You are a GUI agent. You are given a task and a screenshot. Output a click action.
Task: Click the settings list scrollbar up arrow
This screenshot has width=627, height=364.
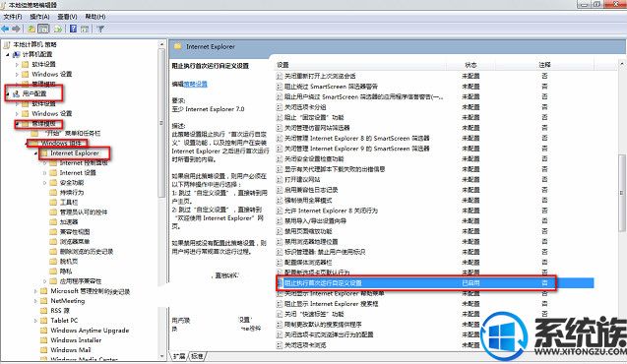pyautogui.click(x=622, y=64)
